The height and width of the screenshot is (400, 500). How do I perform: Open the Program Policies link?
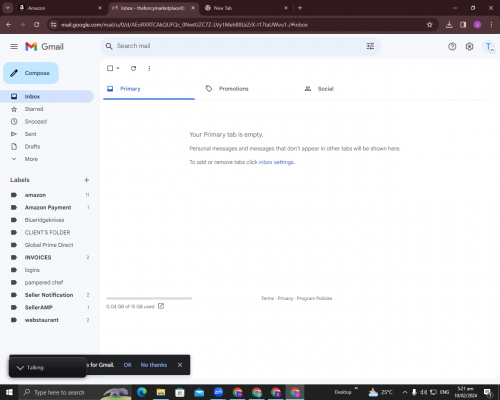(314, 298)
